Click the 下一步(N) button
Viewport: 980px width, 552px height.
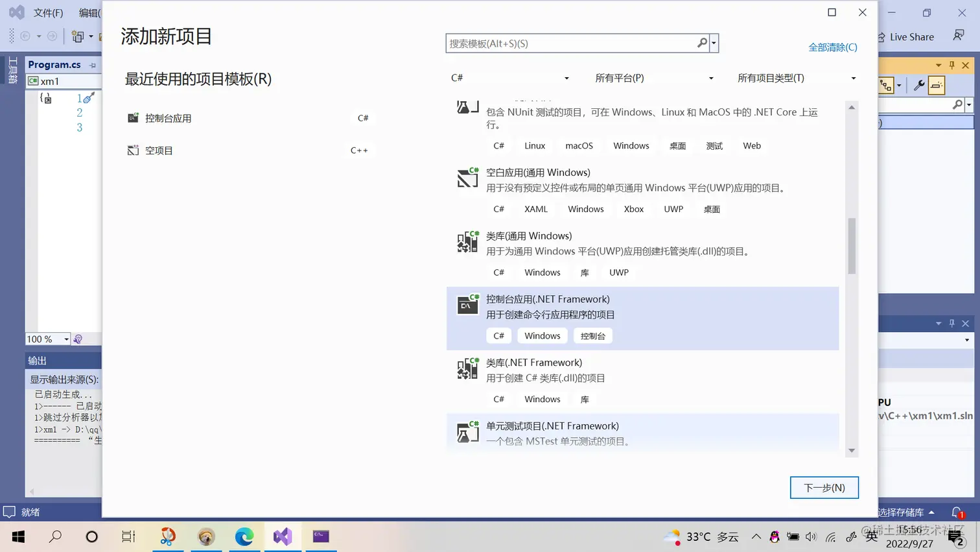tap(824, 488)
